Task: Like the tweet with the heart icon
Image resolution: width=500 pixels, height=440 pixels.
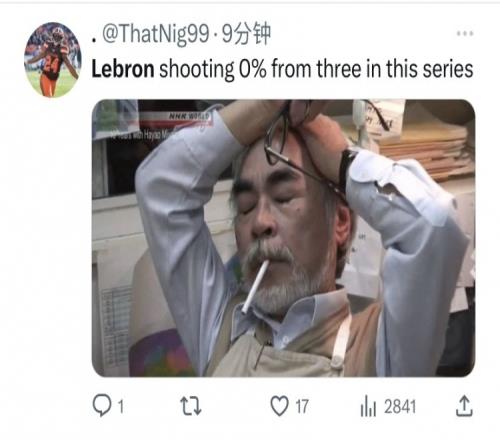Action: [x=279, y=406]
